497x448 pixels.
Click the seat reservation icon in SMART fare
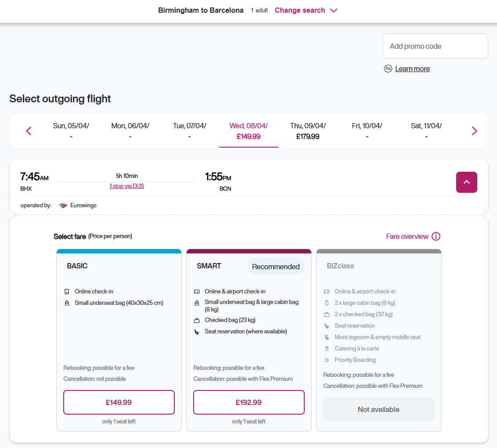(x=197, y=331)
